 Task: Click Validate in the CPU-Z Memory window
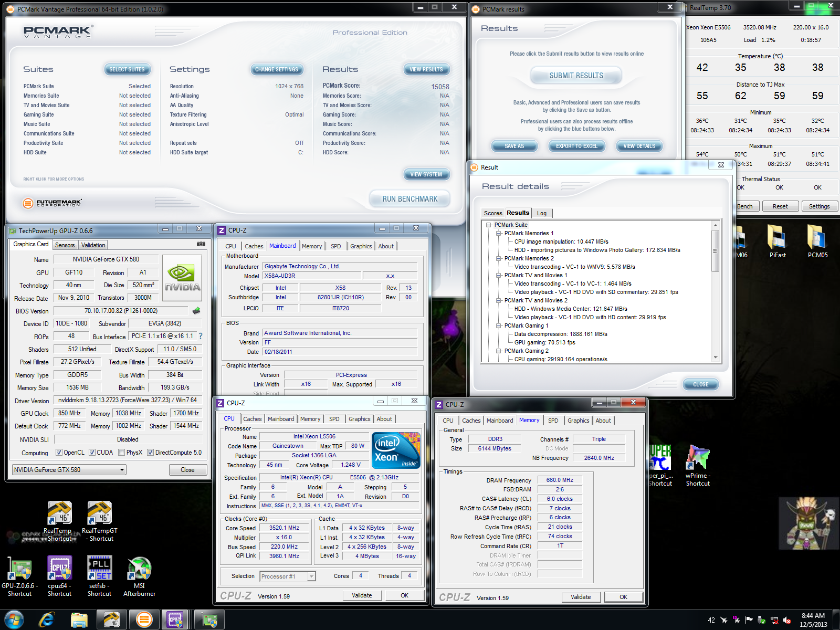581,597
